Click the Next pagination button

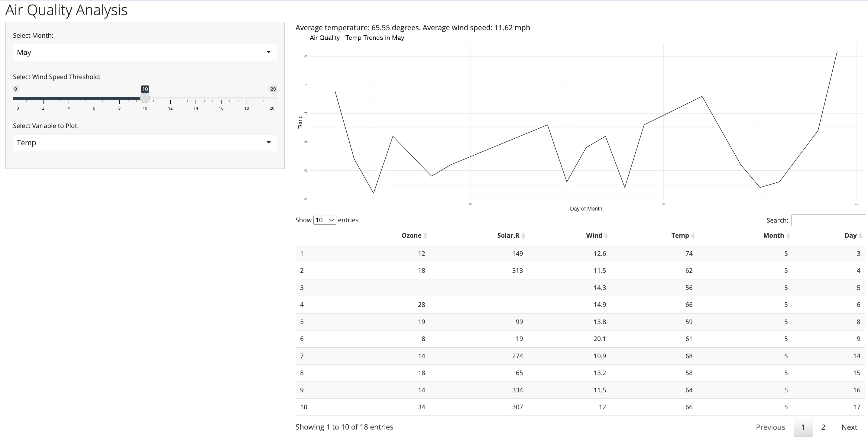[849, 427]
